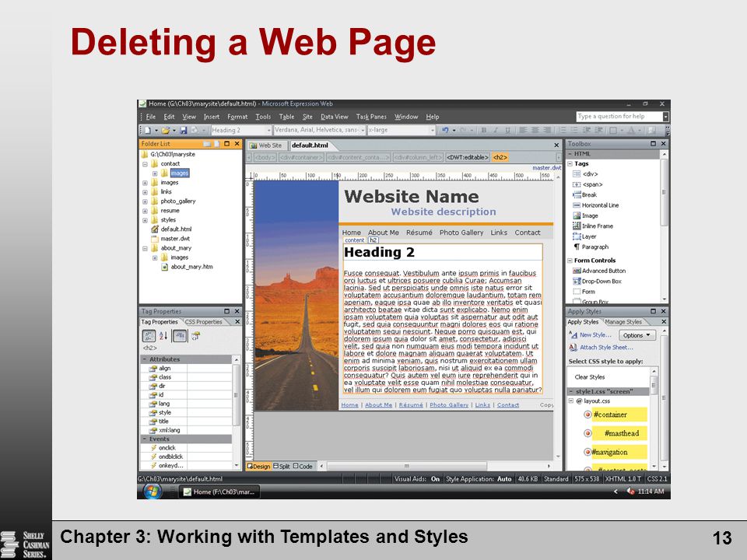Click the Center align toolbar icon
747x560 pixels.
click(535, 130)
